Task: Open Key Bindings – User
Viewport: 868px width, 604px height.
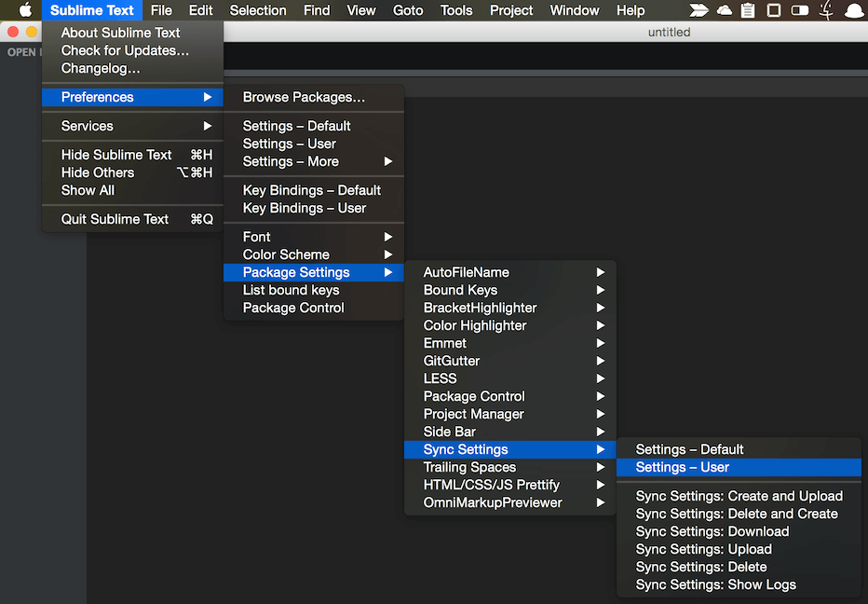Action: 314,208
